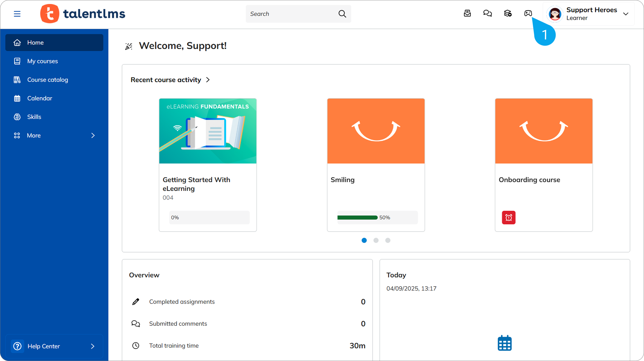Open the hamburger navigation menu
The width and height of the screenshot is (644, 361).
(x=17, y=13)
